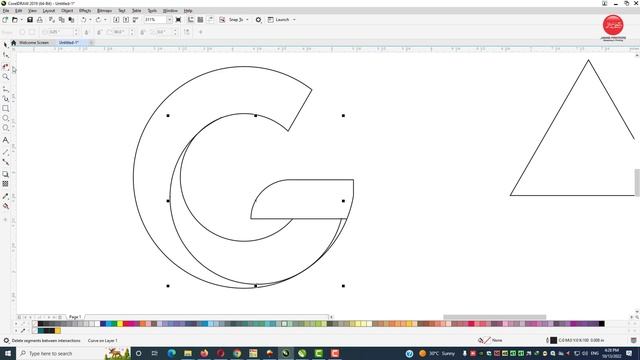Image resolution: width=640 pixels, height=360 pixels.
Task: Open the Window menu
Action: coord(170,11)
